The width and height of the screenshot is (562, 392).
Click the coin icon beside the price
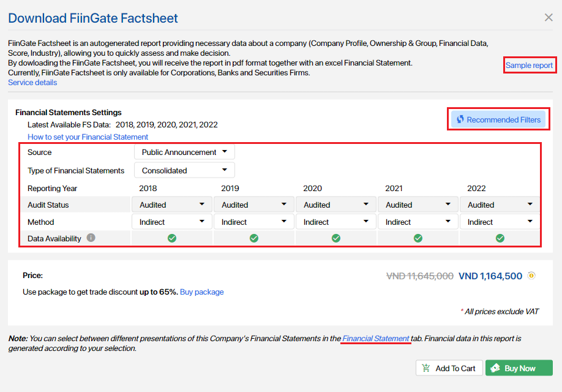point(531,276)
